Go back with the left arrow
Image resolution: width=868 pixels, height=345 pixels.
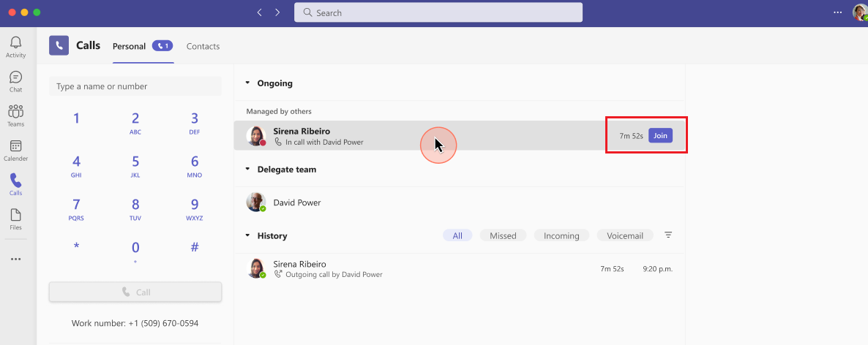(259, 12)
